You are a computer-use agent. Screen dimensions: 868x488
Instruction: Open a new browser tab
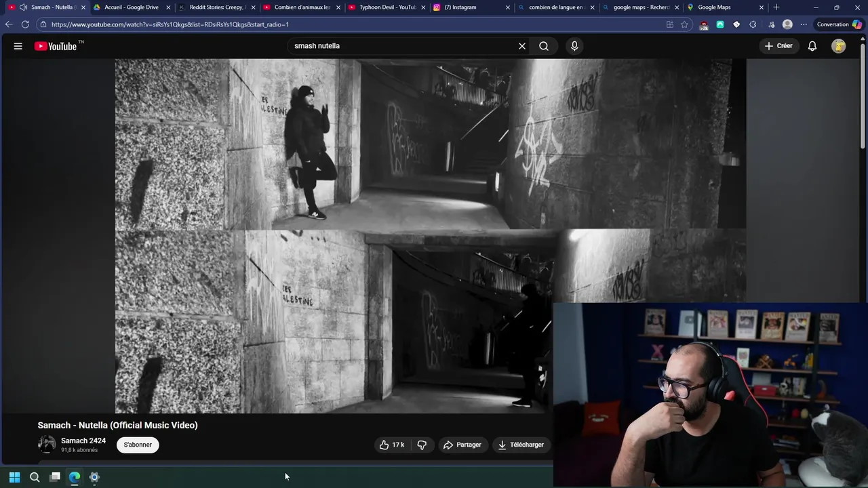[x=776, y=7]
